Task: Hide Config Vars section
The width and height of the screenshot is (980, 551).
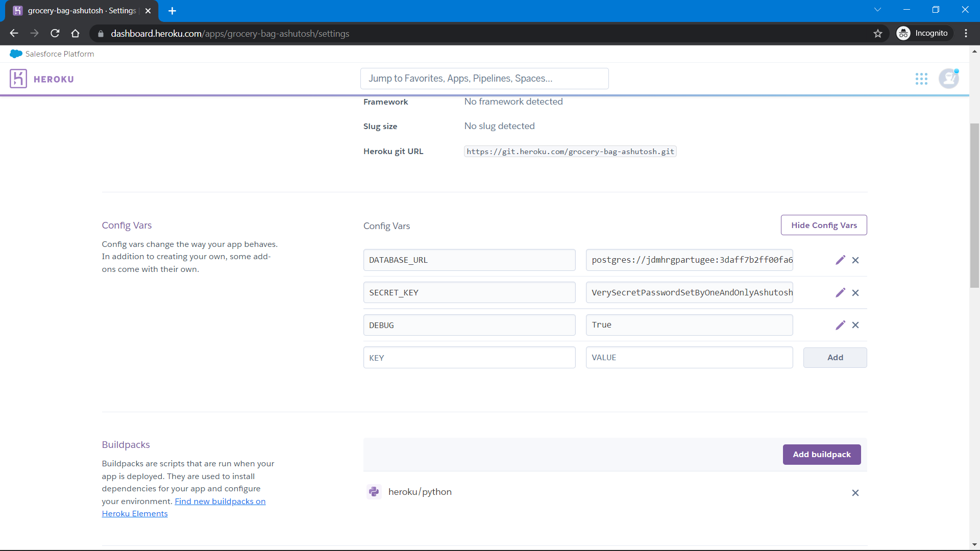Action: 824,226
